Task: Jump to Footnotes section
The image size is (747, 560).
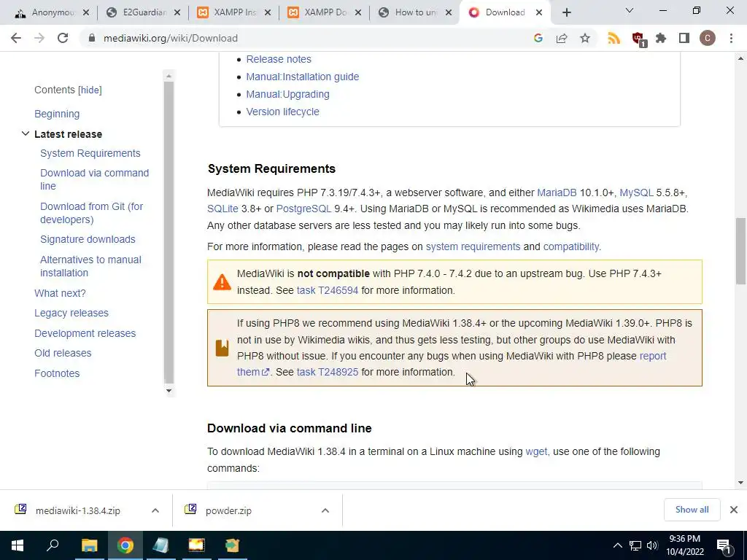Action: 57,373
